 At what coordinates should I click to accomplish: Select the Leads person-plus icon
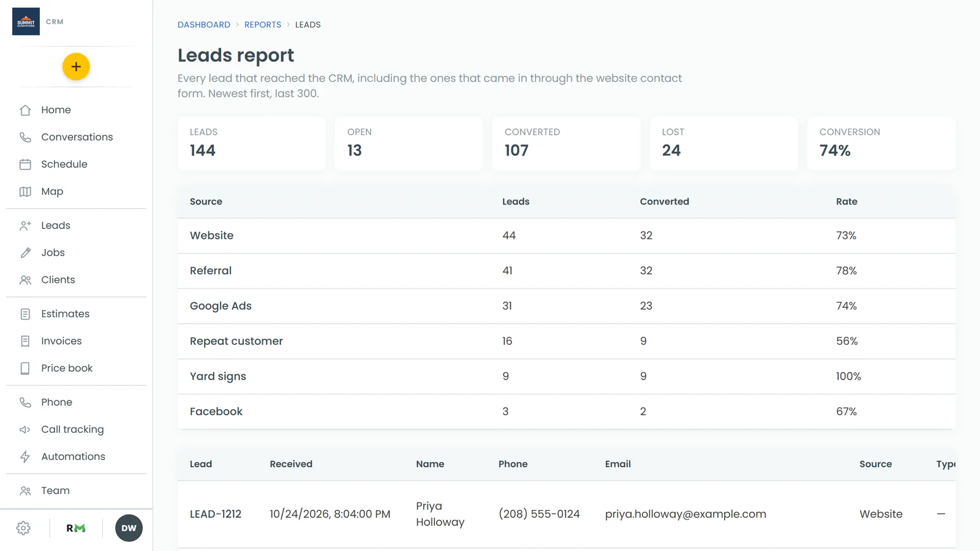(25, 225)
